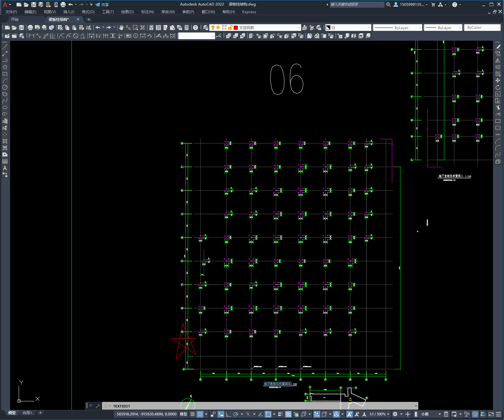Screen dimensions: 504x420
Task: Open the 文件(F) menu
Action: [x=11, y=12]
